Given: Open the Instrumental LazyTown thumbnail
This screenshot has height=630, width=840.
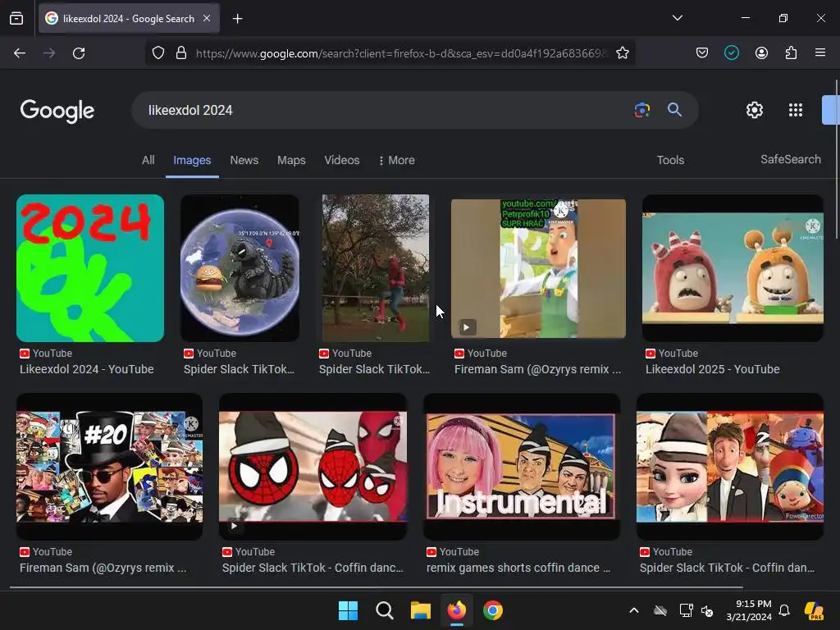Looking at the screenshot, I should tap(521, 467).
